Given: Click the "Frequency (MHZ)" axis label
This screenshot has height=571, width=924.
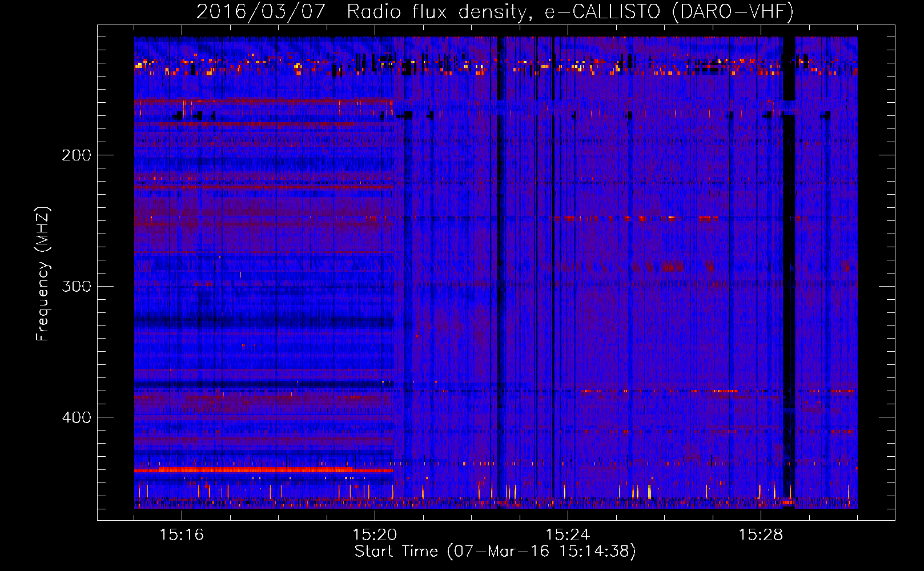Looking at the screenshot, I should tap(43, 274).
